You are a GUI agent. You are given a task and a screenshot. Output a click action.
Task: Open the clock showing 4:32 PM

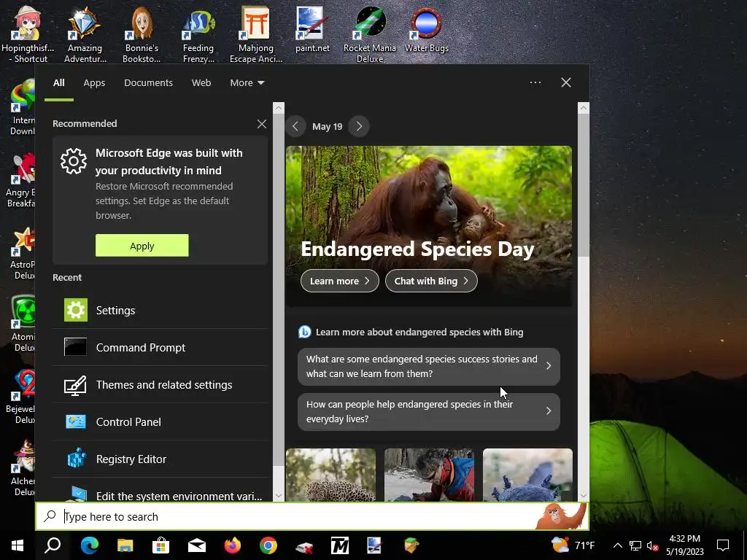pos(684,545)
